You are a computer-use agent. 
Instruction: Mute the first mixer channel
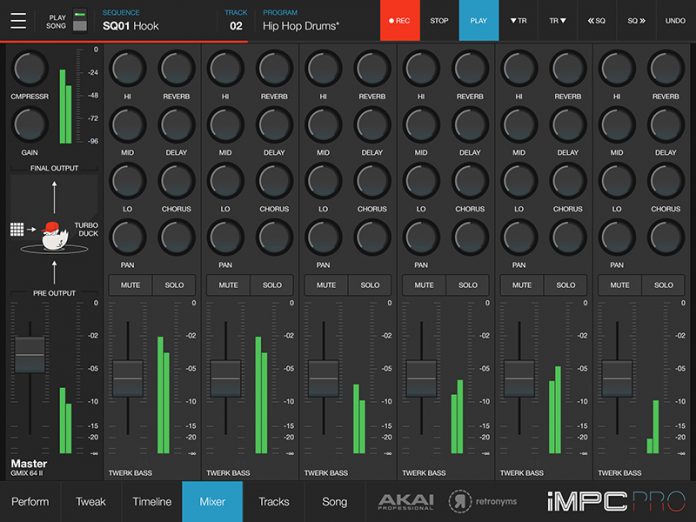[130, 285]
